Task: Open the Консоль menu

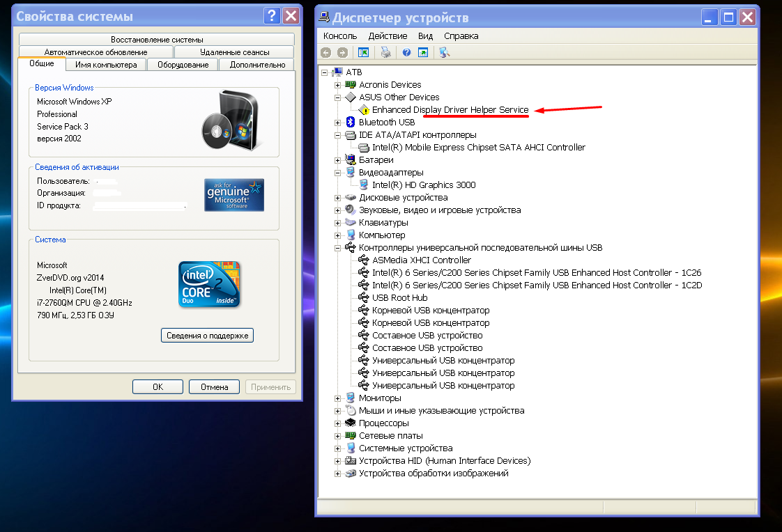Action: (x=340, y=36)
